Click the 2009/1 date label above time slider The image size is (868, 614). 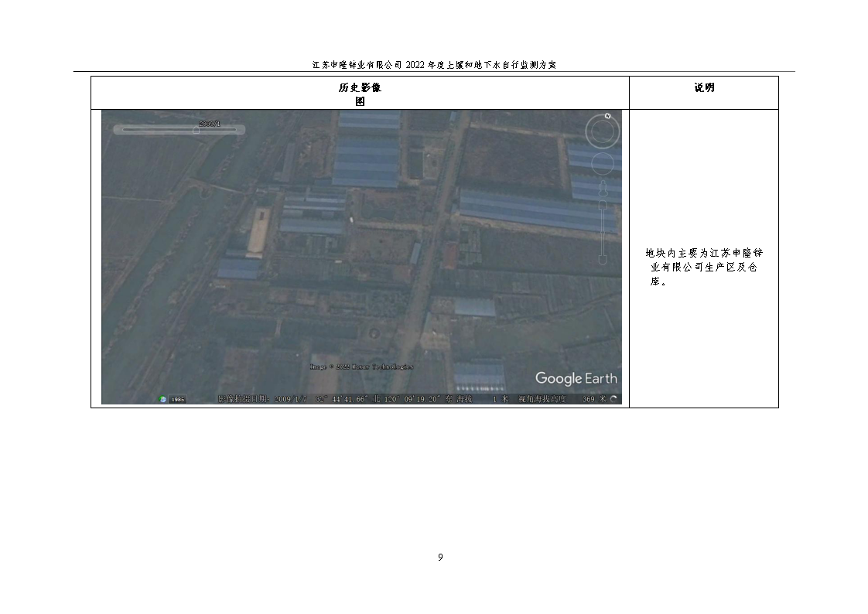(x=209, y=123)
